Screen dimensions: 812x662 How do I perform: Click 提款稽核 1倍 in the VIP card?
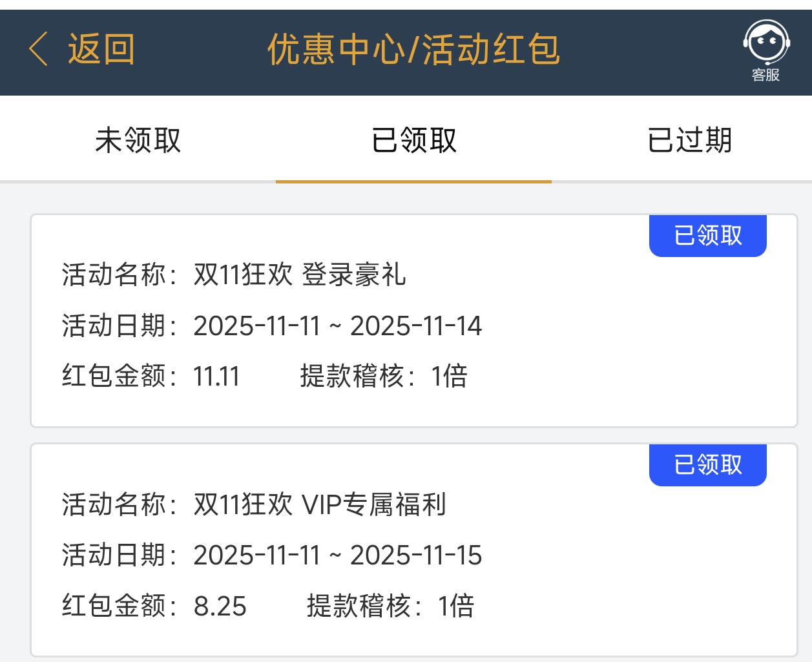(x=390, y=606)
